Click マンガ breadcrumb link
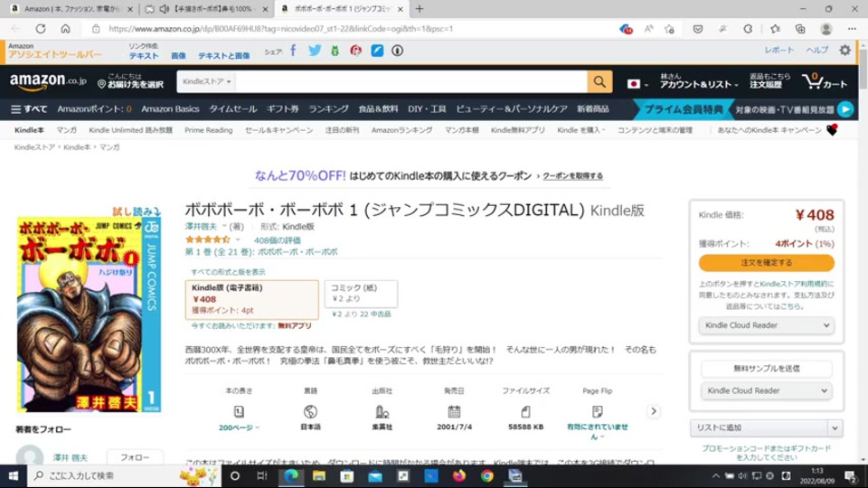The width and height of the screenshot is (868, 488). click(109, 147)
